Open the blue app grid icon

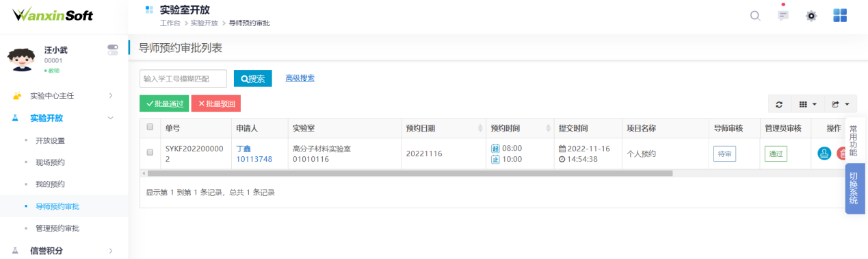coord(840,15)
